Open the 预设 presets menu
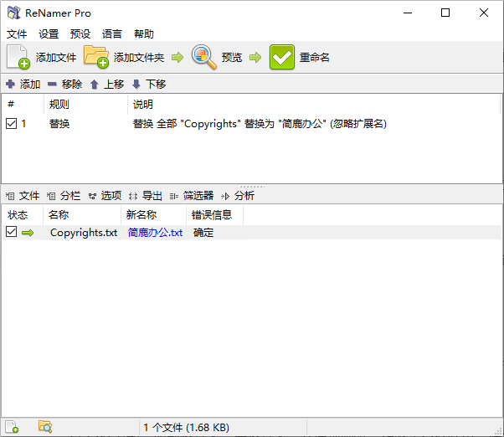The width and height of the screenshot is (504, 437). coord(80,34)
